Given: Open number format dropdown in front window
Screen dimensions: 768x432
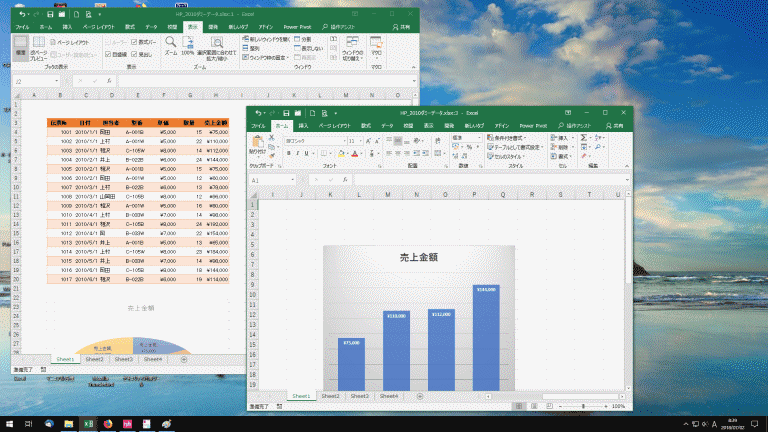Looking at the screenshot, I should coord(479,138).
